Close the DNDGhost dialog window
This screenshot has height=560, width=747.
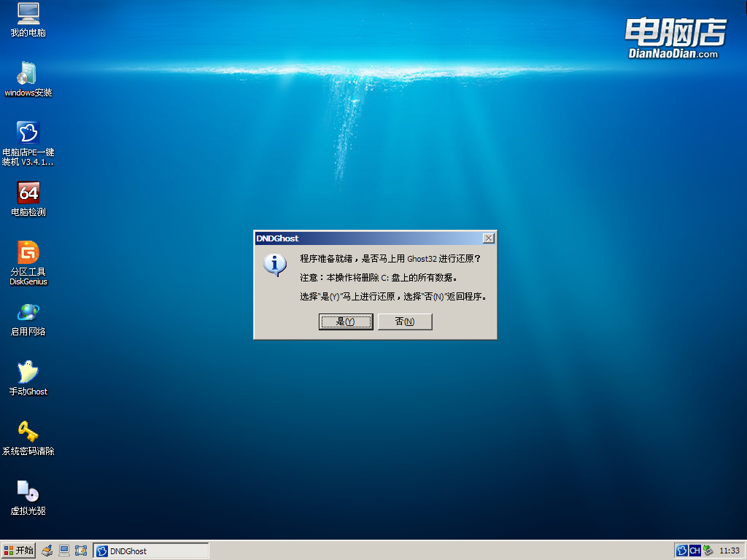click(x=489, y=238)
